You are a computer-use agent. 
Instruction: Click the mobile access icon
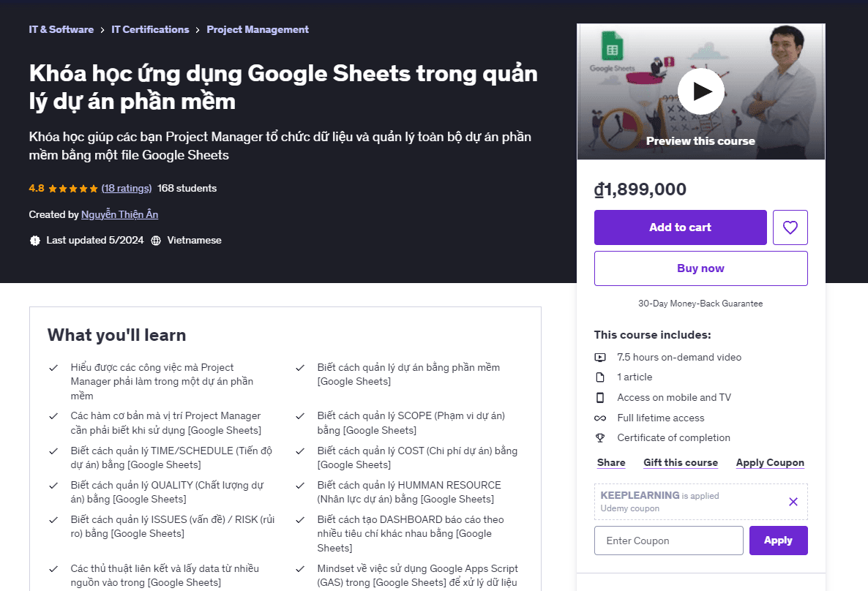tap(600, 398)
